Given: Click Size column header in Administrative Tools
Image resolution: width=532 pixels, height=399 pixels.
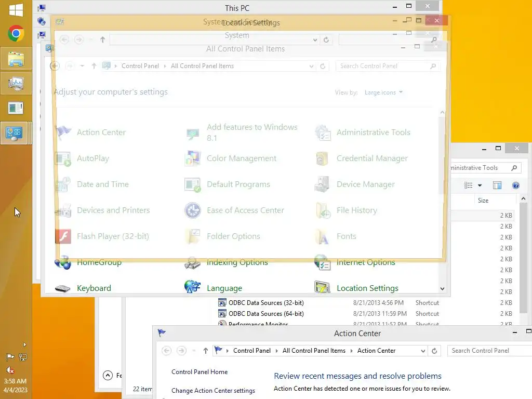Looking at the screenshot, I should pos(483,201).
